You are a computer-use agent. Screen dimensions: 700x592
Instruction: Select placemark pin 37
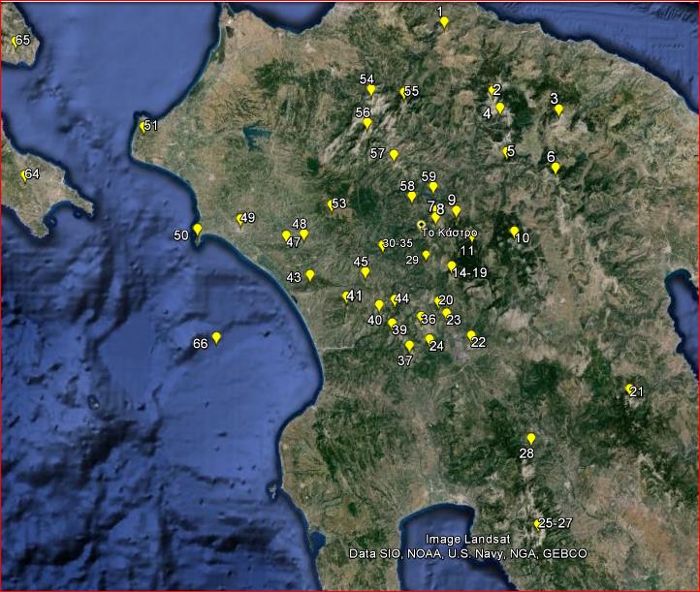pos(409,346)
